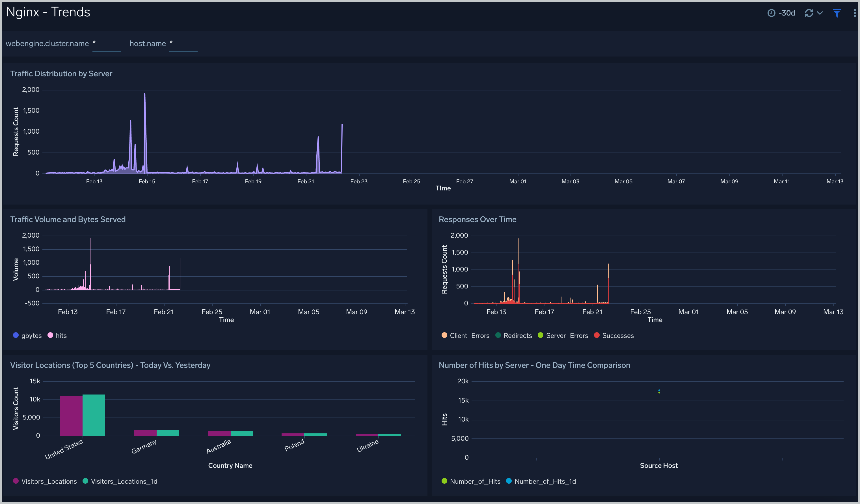
Task: Toggle the Visitors_Locations legend entry
Action: pyautogui.click(x=45, y=481)
